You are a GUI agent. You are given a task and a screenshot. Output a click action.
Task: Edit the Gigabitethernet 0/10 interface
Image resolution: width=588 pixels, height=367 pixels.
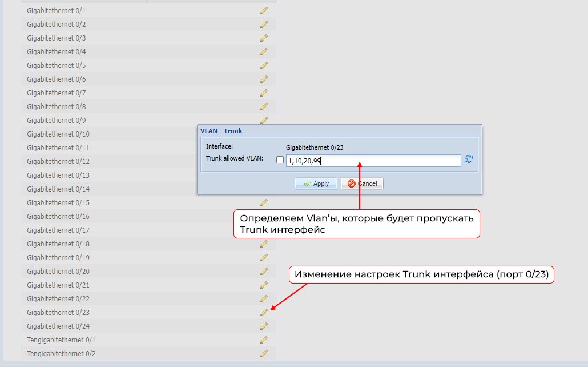263,134
